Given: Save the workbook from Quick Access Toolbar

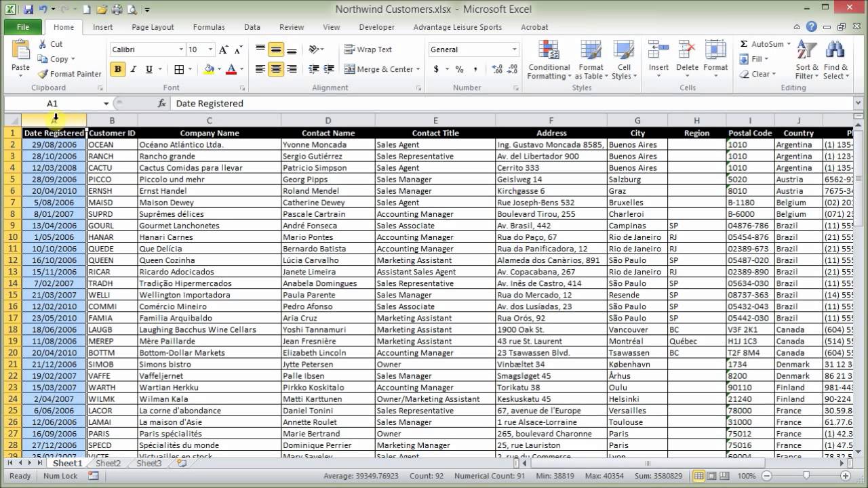Looking at the screenshot, I should coord(28,9).
